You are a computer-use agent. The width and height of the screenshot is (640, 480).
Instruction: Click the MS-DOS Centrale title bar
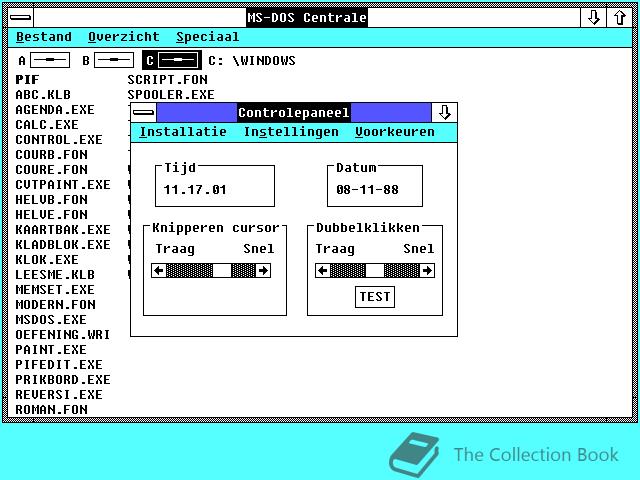point(307,18)
